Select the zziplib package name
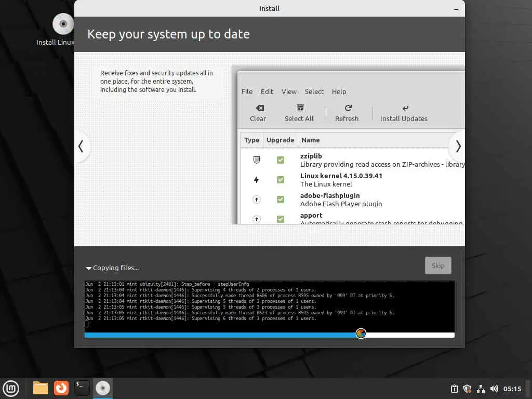Screen dimensions: 532x399 311,156
